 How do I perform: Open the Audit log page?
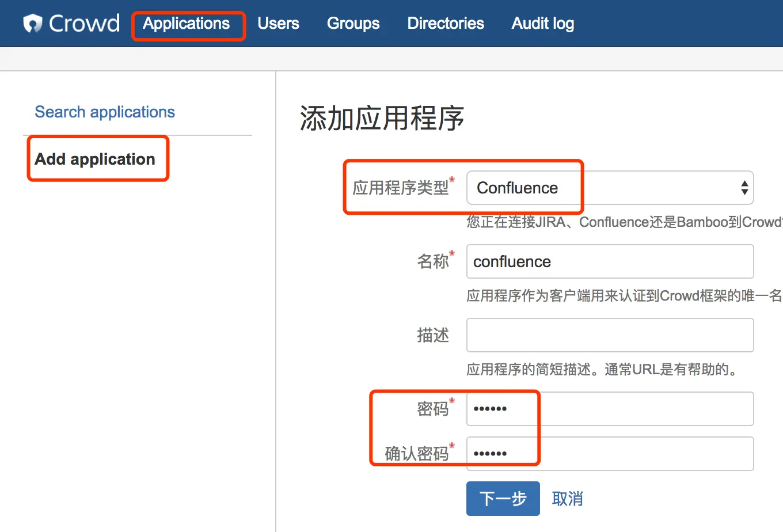pos(542,24)
